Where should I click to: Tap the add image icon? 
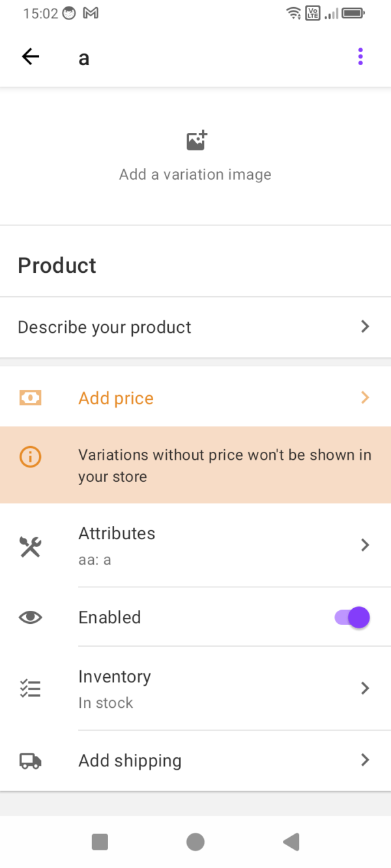click(196, 141)
